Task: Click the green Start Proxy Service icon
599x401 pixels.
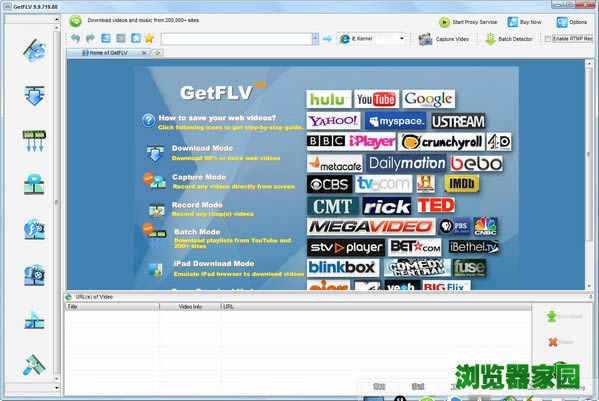Action: coord(444,22)
